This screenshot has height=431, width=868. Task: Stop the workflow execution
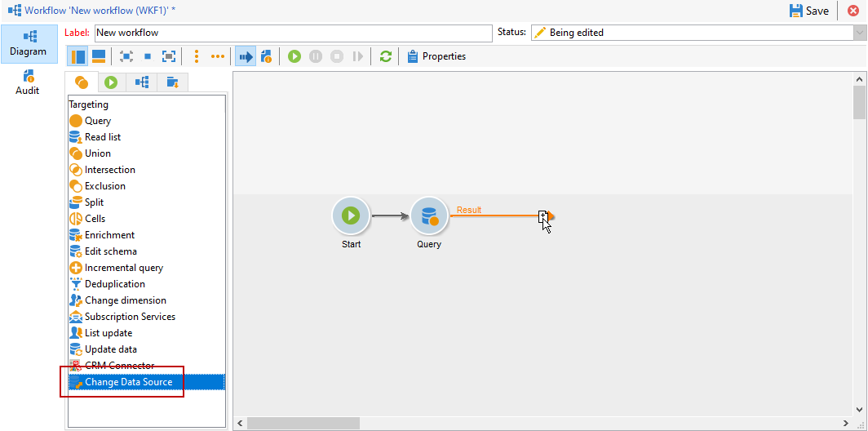click(x=337, y=56)
